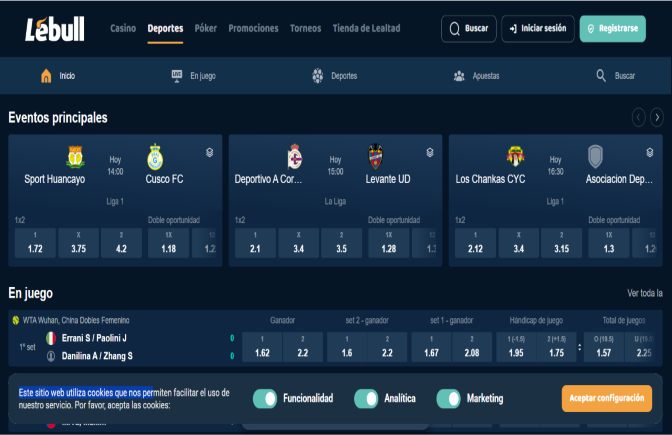Open the Promociones menu item
Screen dimensions: 672x435
coord(253,28)
